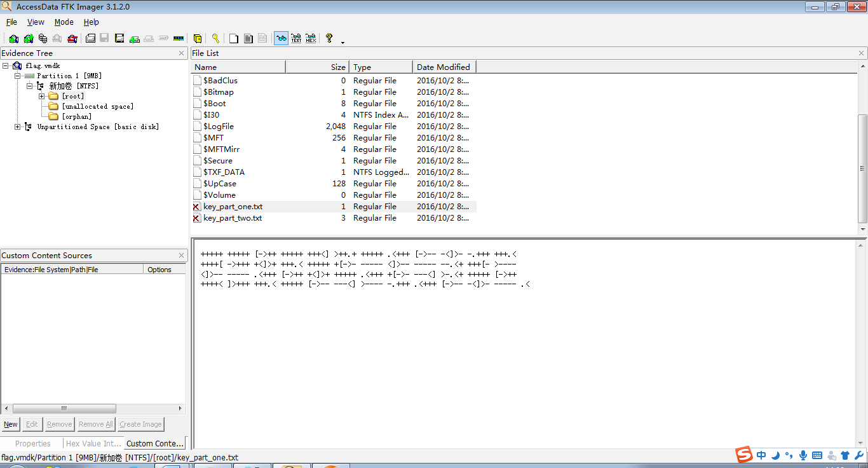Image resolution: width=868 pixels, height=468 pixels.
Task: Switch to Custom Content tab
Action: [156, 443]
